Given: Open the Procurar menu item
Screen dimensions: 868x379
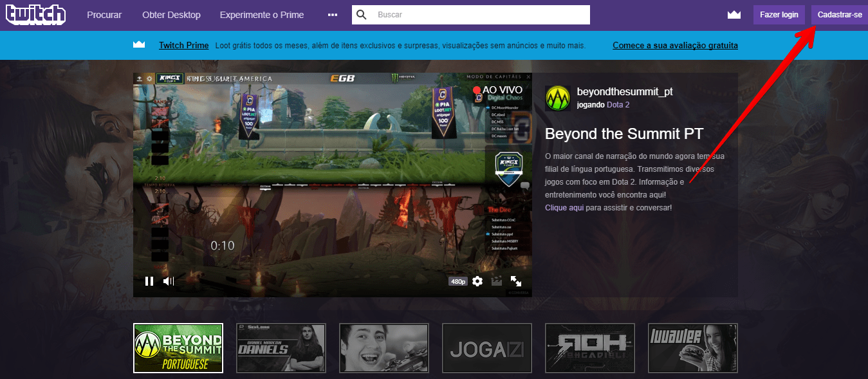Looking at the screenshot, I should (104, 15).
